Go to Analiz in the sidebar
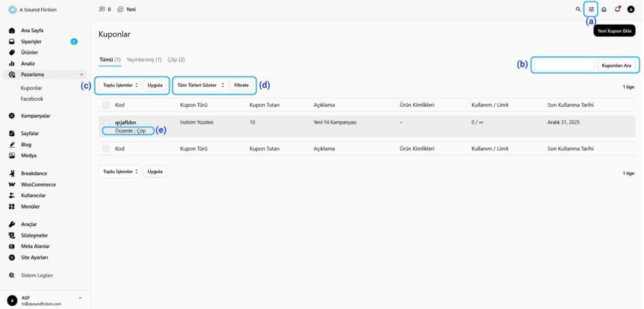This screenshot has width=644, height=309. [27, 63]
